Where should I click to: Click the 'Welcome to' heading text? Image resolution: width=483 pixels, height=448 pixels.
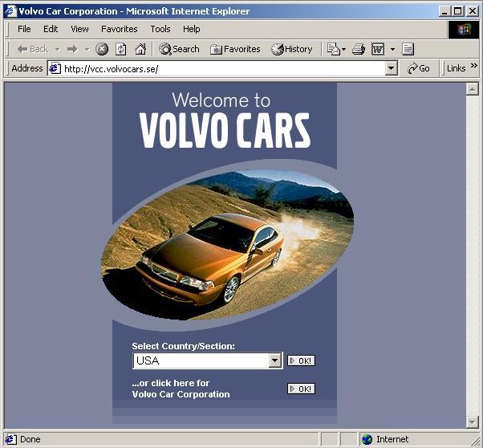(221, 100)
